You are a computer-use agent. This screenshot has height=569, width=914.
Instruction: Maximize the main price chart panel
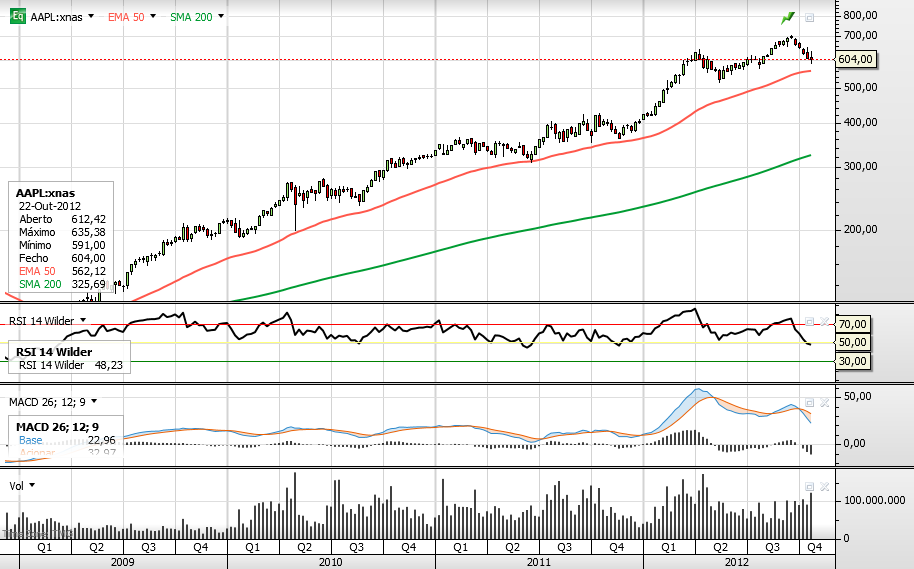[809, 18]
